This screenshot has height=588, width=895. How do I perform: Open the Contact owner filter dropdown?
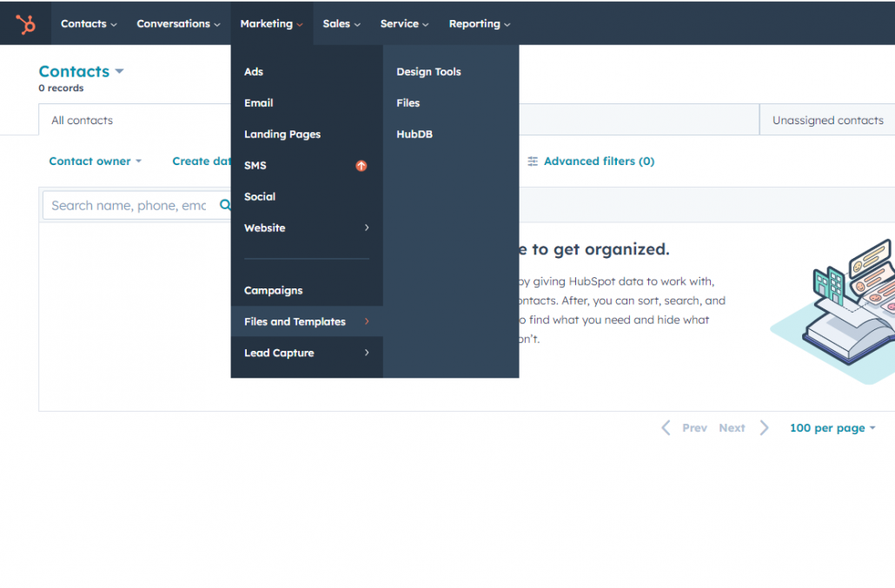[95, 162]
